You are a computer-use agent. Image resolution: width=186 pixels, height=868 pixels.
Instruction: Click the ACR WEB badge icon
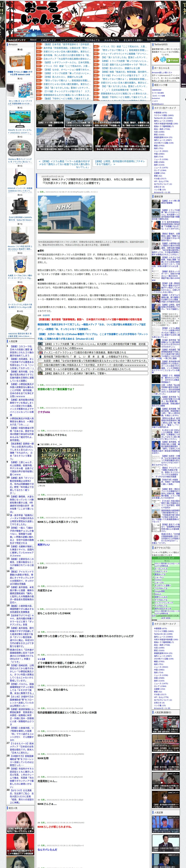[x=154, y=620]
